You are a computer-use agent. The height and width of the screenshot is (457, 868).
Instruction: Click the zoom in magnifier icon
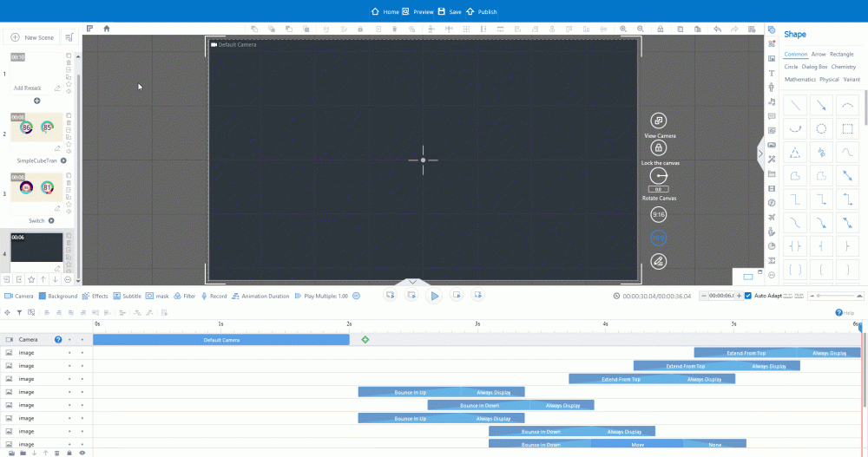point(623,29)
